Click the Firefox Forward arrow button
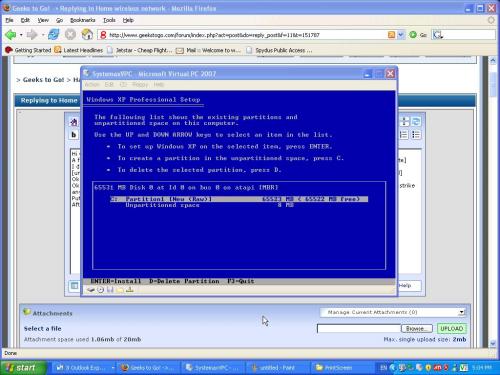500x375 pixels. point(32,34)
